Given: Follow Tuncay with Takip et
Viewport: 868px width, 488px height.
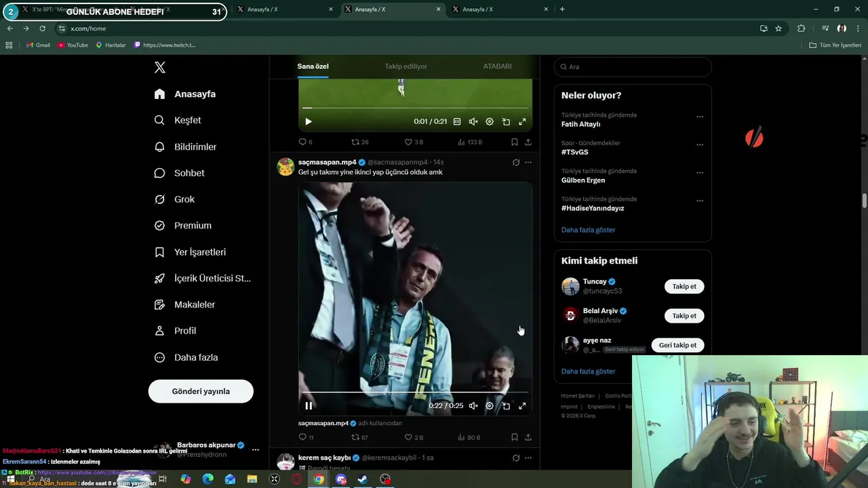Looking at the screenshot, I should point(684,286).
